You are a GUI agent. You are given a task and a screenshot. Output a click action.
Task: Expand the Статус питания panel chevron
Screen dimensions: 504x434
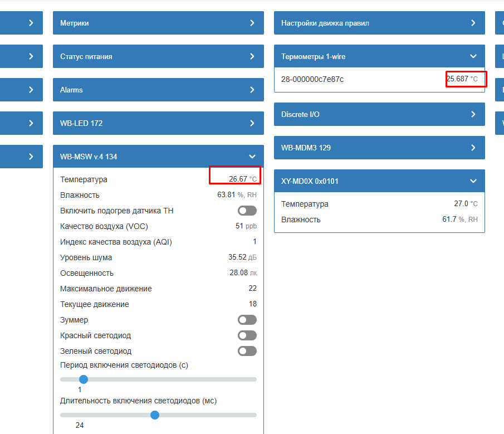[x=252, y=57]
